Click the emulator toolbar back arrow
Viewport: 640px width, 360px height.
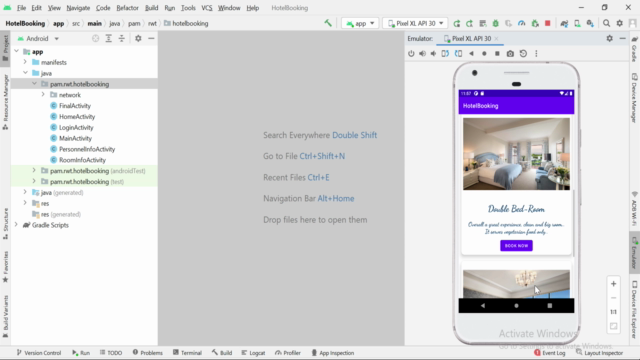click(471, 53)
